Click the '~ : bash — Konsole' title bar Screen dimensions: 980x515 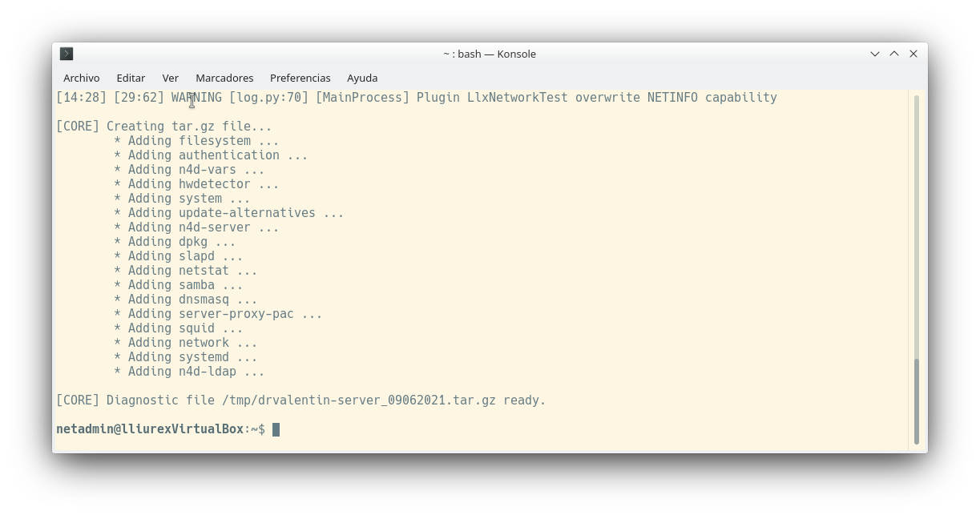489,54
